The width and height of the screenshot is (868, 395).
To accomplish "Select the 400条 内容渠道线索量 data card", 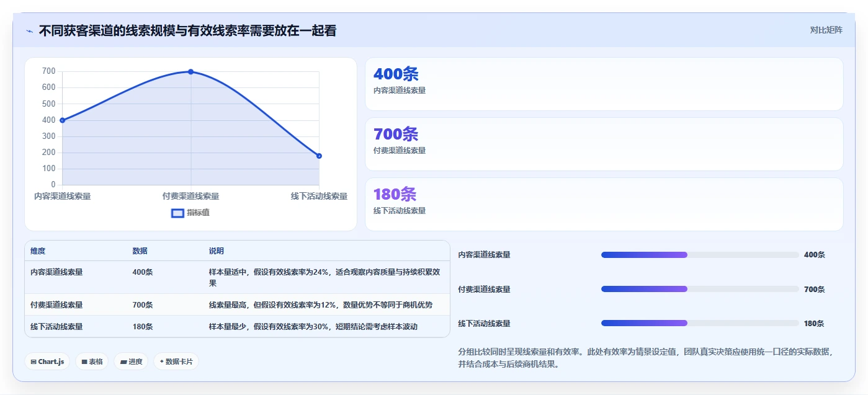I will pos(604,84).
